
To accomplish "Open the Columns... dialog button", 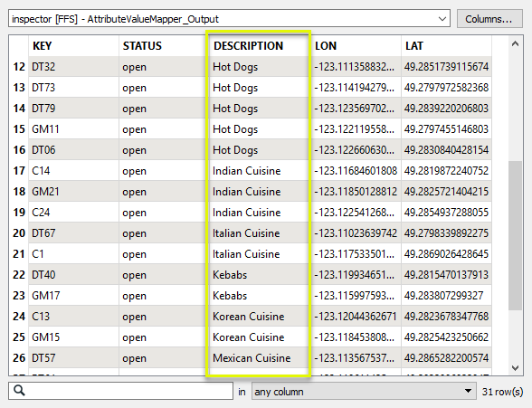I will tap(489, 19).
